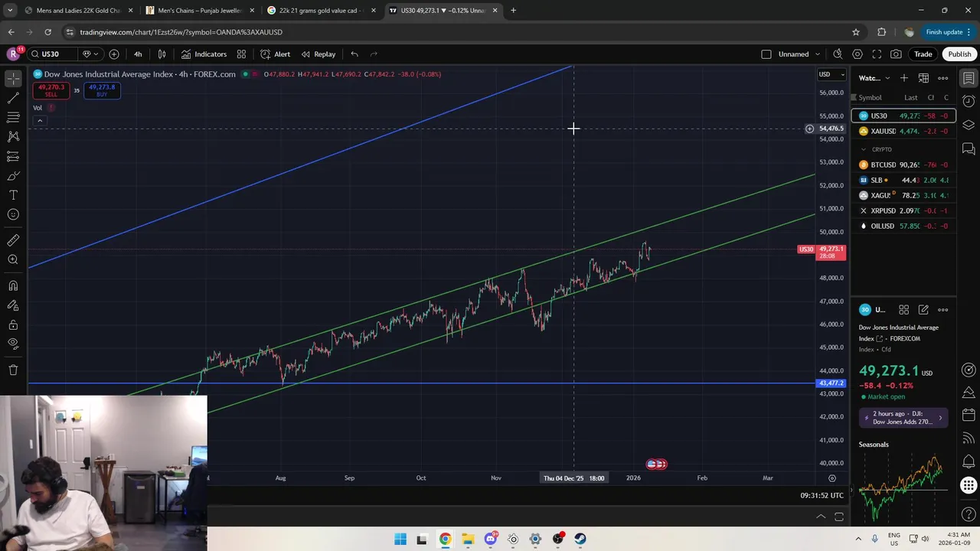The height and width of the screenshot is (551, 980).
Task: Select BTCUSD in the watchlist
Action: [x=903, y=165]
